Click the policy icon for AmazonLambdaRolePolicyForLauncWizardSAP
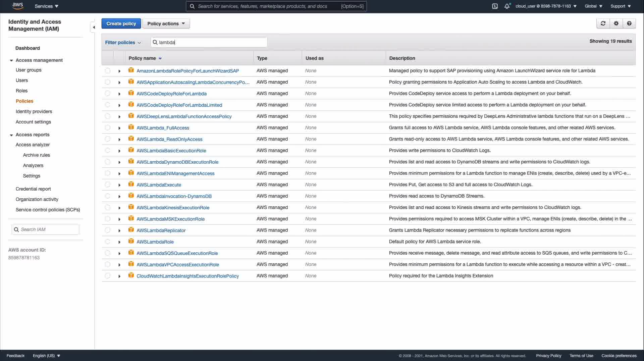 [x=131, y=70]
